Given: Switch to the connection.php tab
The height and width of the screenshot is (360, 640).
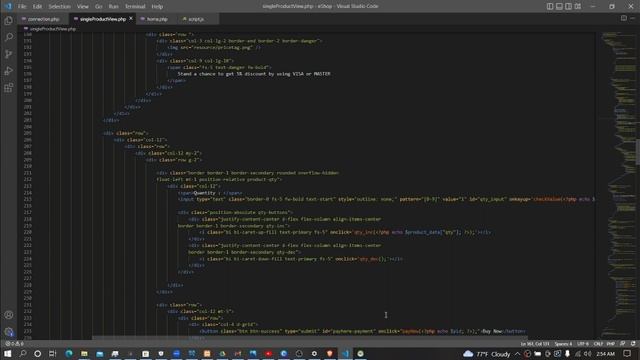Looking at the screenshot, I should [43, 19].
